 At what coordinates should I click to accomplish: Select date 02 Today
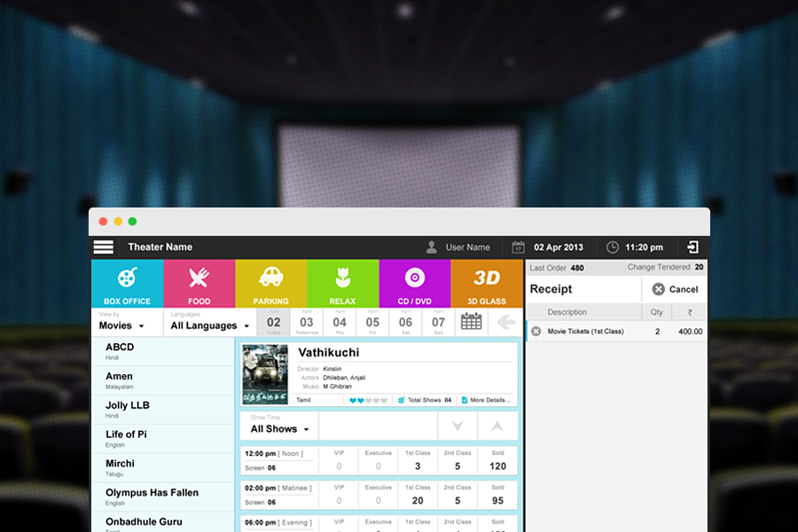click(274, 322)
